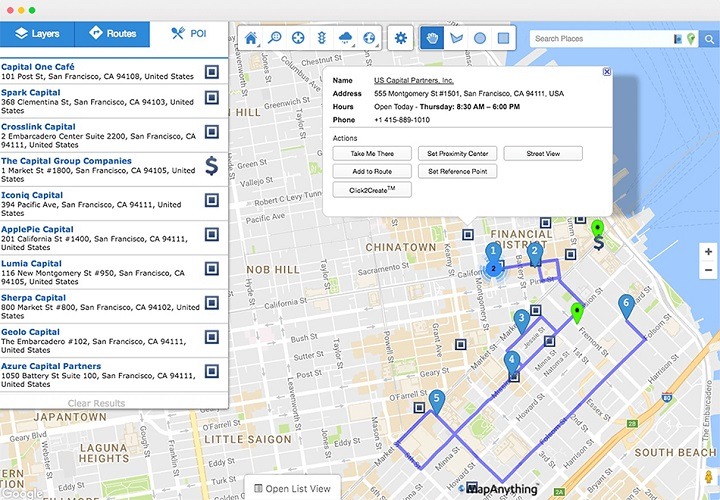Switch to the Layers tab

coord(37,34)
